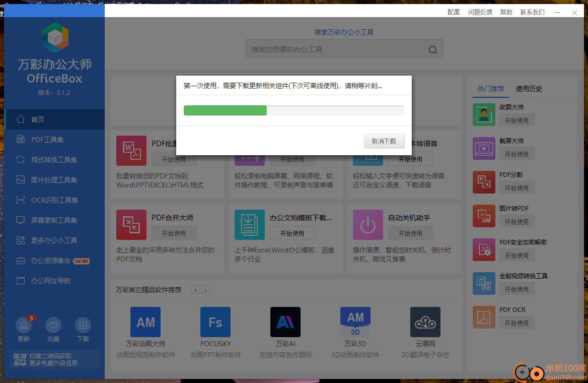Click the search field for office tools

click(x=344, y=49)
